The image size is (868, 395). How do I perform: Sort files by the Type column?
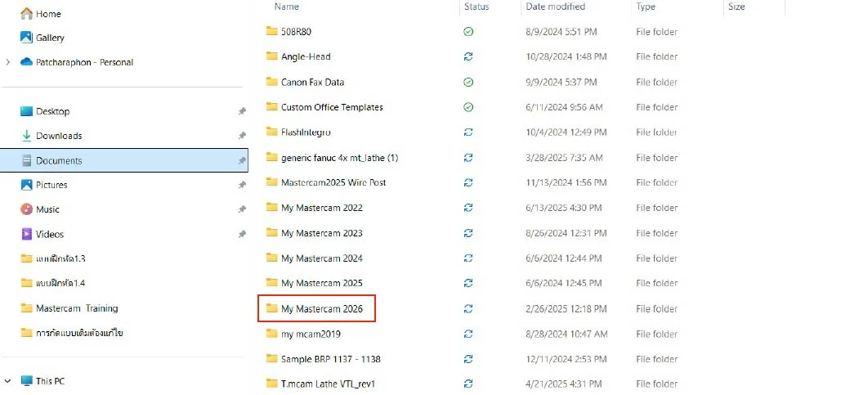pyautogui.click(x=646, y=7)
